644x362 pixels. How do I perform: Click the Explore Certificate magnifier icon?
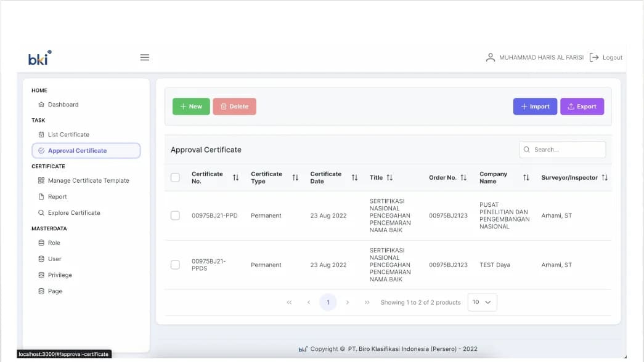(x=41, y=212)
